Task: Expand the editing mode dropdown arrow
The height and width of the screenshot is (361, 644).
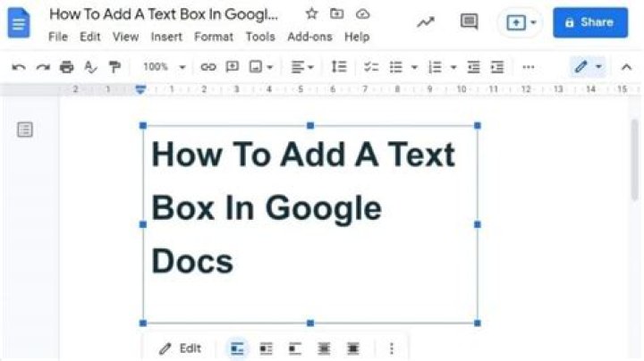Action: (598, 66)
